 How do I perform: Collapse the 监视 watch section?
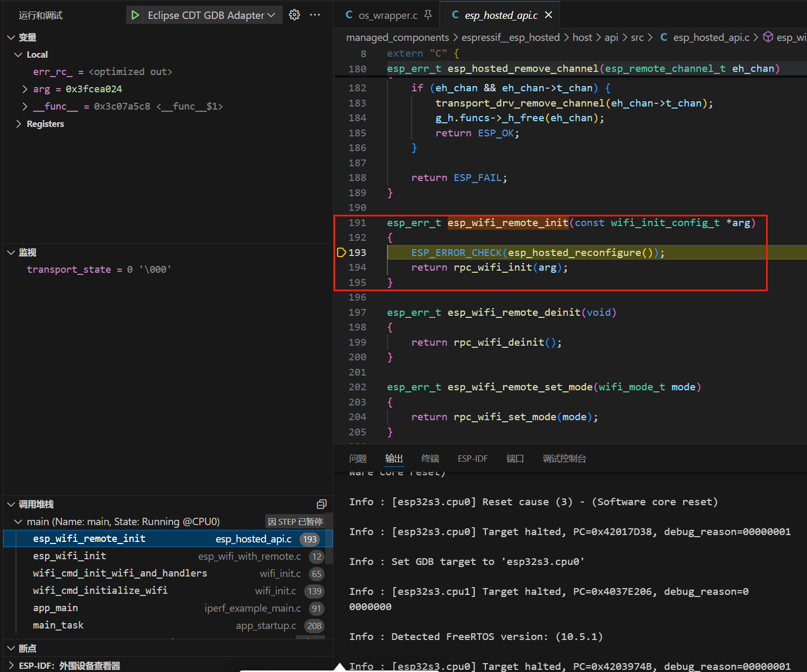11,253
